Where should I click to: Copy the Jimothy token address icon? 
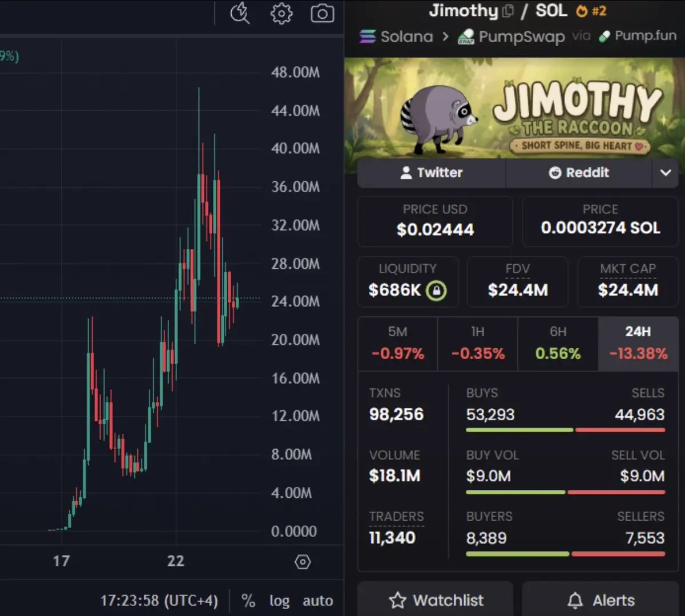(508, 11)
